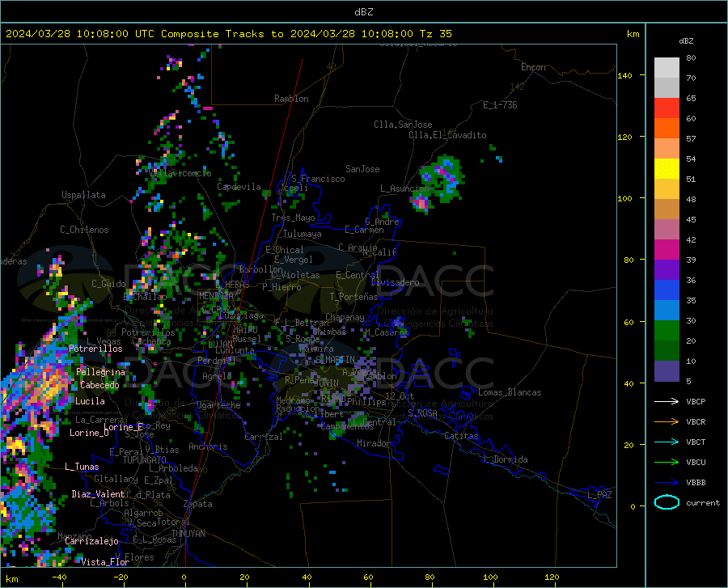Click the dBZ title at the top

click(363, 12)
